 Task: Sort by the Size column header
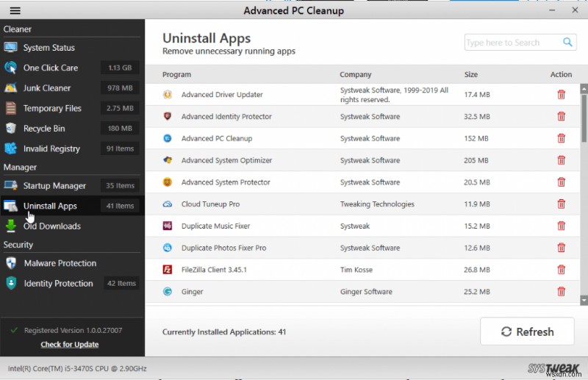coord(470,74)
